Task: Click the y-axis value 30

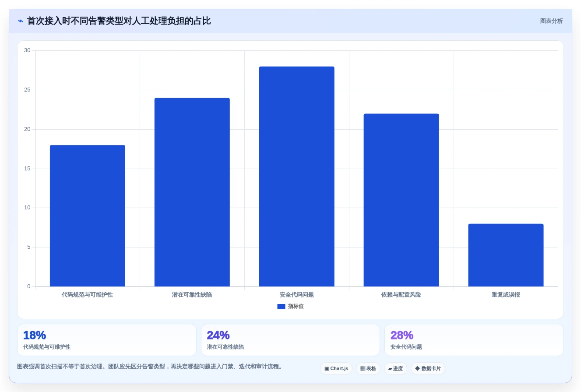Action: click(x=27, y=50)
